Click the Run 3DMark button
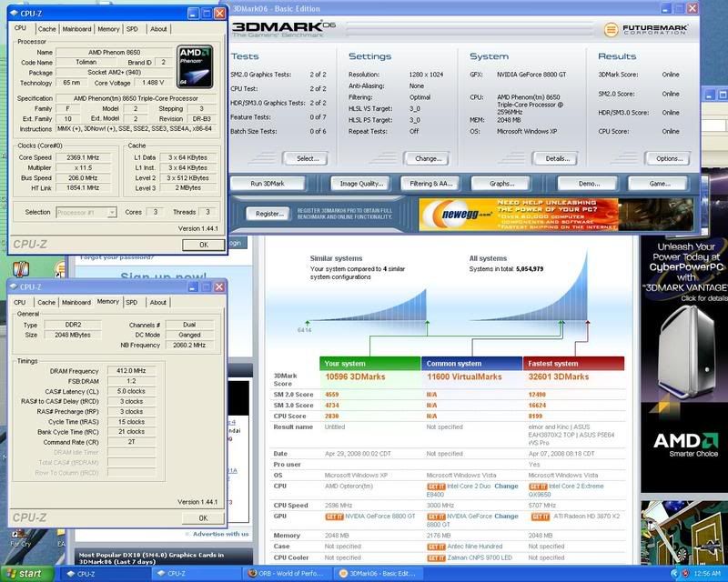Image resolution: width=728 pixels, height=582 pixels. (x=266, y=183)
